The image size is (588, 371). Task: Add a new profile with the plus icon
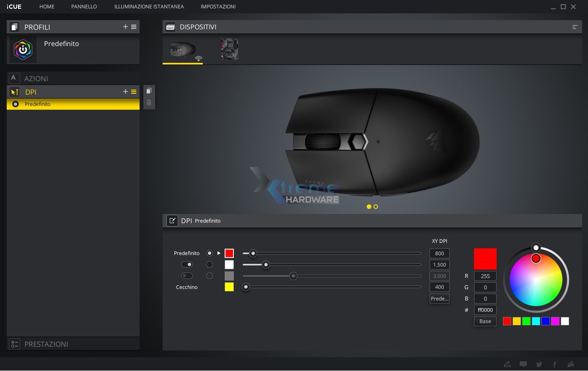point(125,27)
